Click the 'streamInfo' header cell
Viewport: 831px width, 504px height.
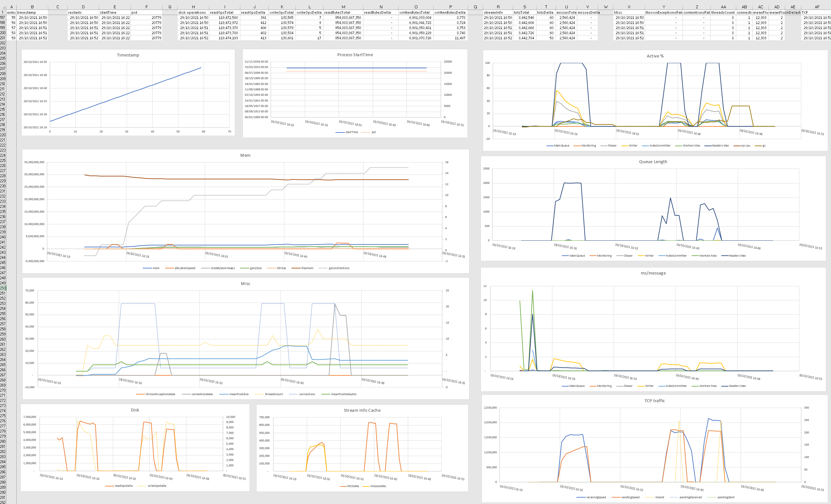tap(498, 12)
